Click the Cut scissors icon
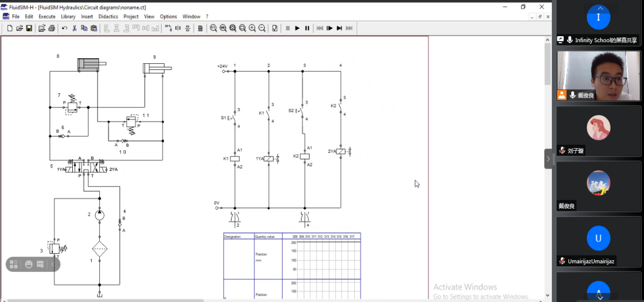Viewport: 644px width, 302px height. click(x=74, y=28)
